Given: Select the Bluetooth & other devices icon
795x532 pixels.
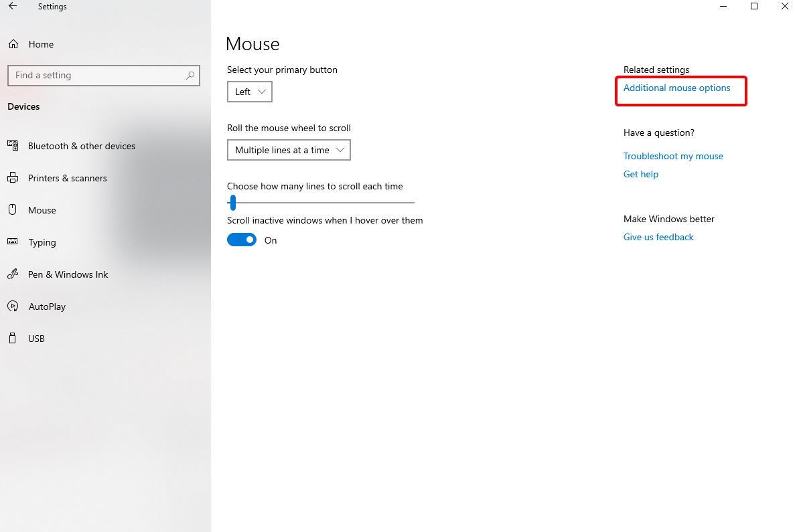Looking at the screenshot, I should coord(13,145).
